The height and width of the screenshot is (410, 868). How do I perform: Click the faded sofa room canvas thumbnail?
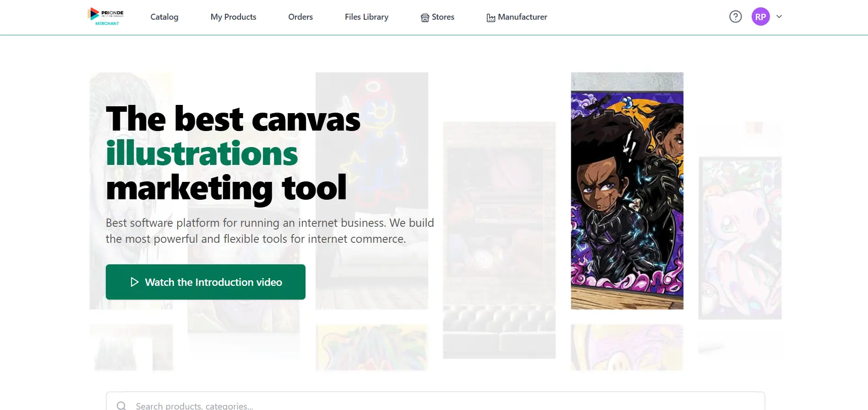(499, 240)
